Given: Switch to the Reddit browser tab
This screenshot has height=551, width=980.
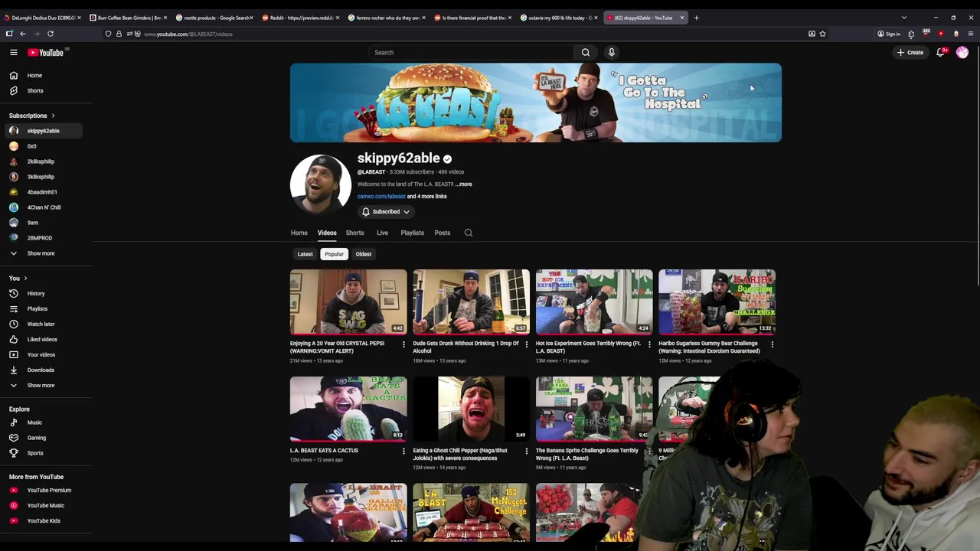Looking at the screenshot, I should click(x=301, y=18).
